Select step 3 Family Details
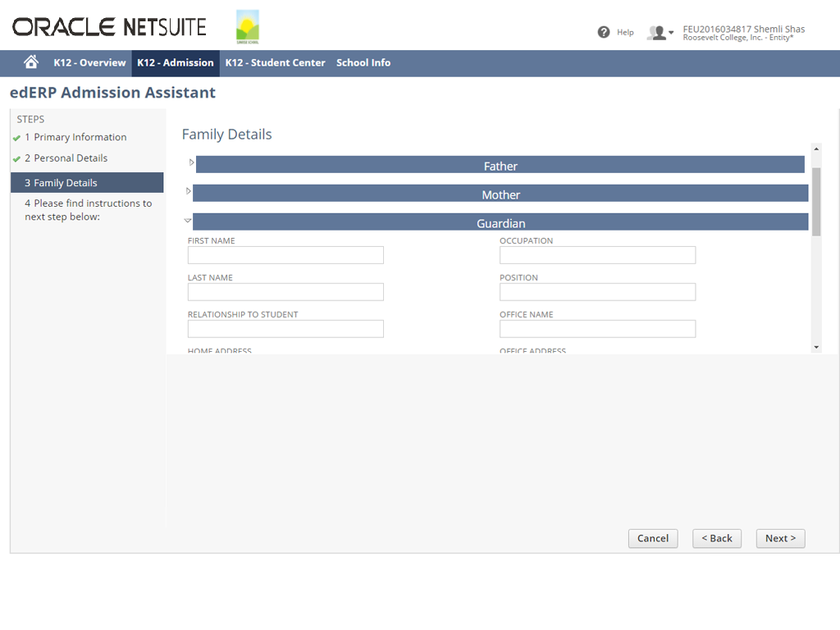Image resolution: width=840 pixels, height=630 pixels. 87,183
